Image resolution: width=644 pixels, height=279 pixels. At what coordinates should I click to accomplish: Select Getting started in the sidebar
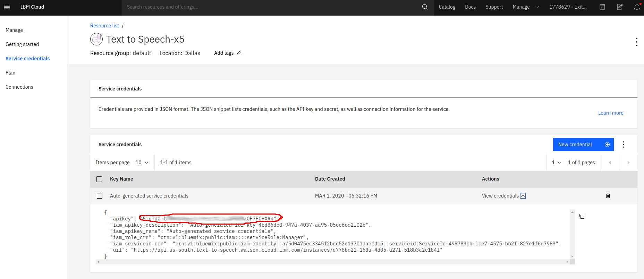click(x=22, y=44)
